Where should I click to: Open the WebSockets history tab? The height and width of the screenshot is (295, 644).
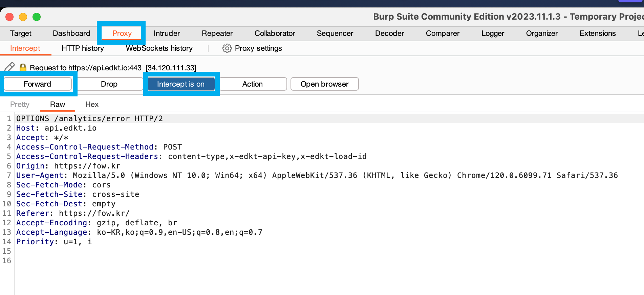pos(159,48)
